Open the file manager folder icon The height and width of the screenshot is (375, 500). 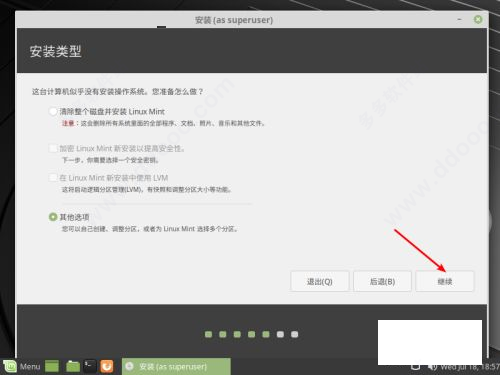73,366
